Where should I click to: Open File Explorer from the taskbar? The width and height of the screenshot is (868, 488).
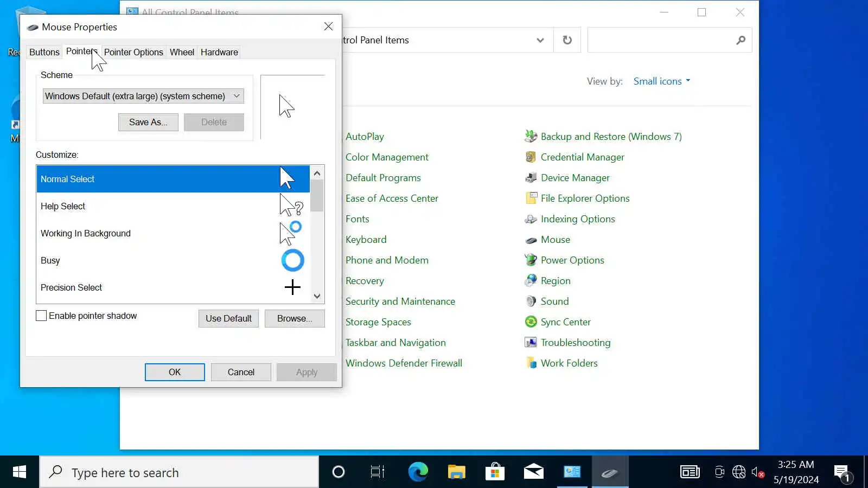click(x=456, y=472)
